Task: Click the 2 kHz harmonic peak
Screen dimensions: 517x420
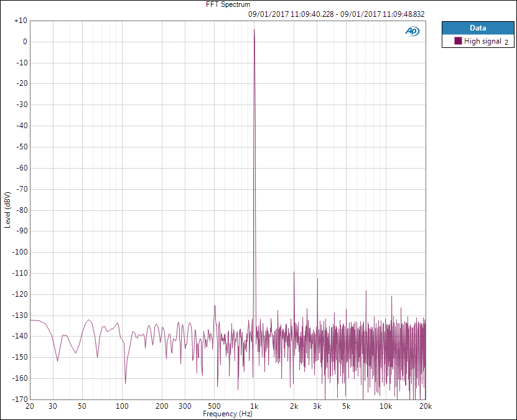Action: tap(294, 273)
